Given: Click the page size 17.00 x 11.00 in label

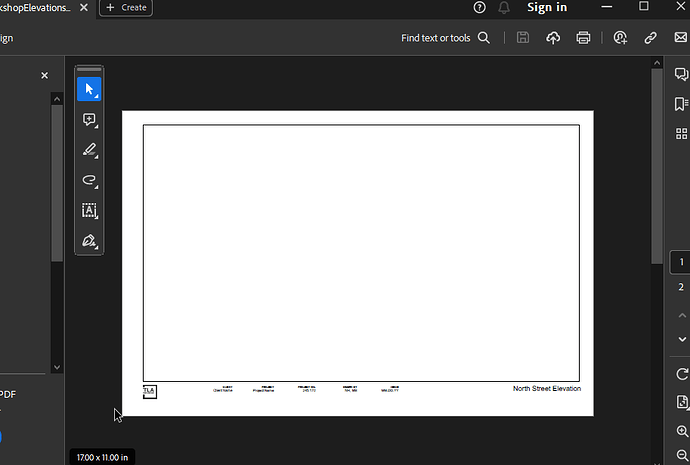Looking at the screenshot, I should click(x=103, y=458).
